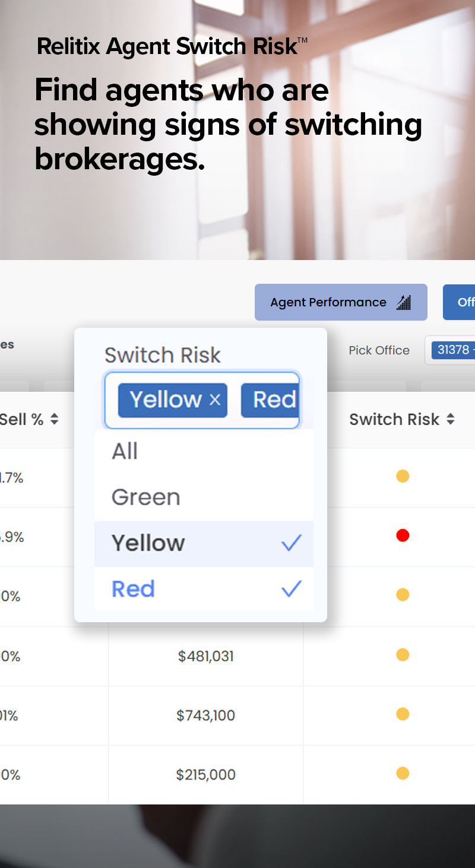Screen dimensions: 475x868
Task: Click the Pick Office label
Action: [379, 350]
